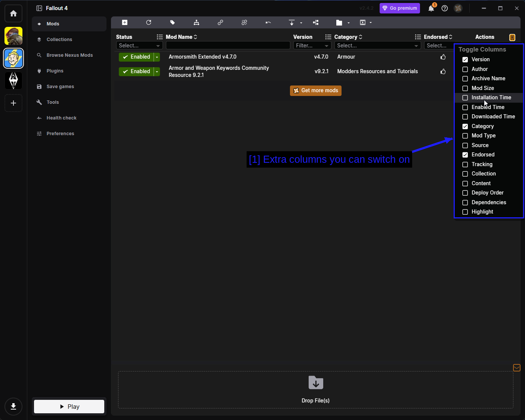
Task: Toggle the Mod Size column checkbox
Action: click(x=465, y=88)
